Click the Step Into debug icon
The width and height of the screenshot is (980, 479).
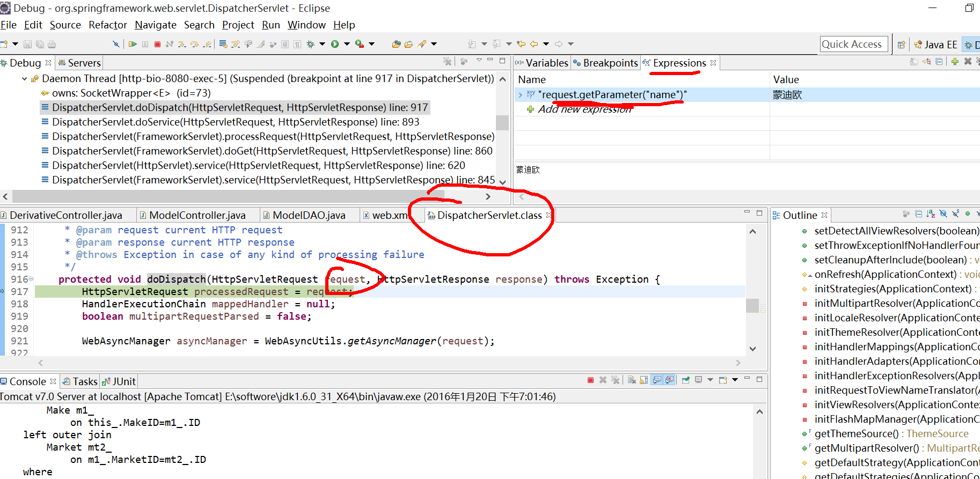(182, 44)
